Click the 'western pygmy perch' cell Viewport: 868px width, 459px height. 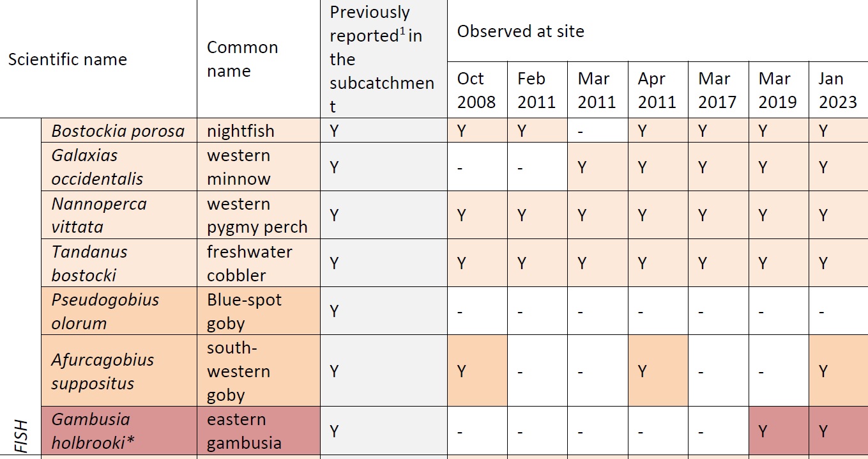257,215
